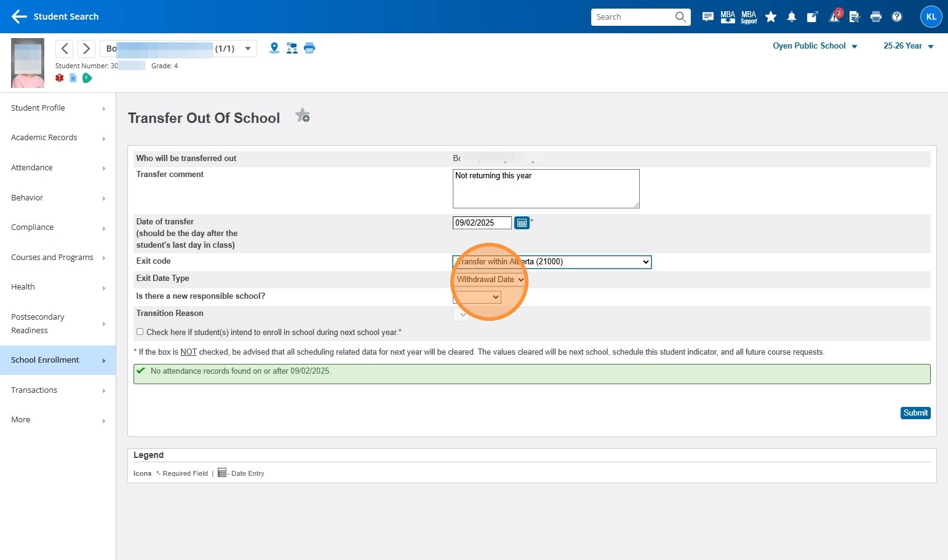Viewport: 948px width, 560px height.
Task: Check the intend to enroll next year box
Action: pyautogui.click(x=140, y=332)
